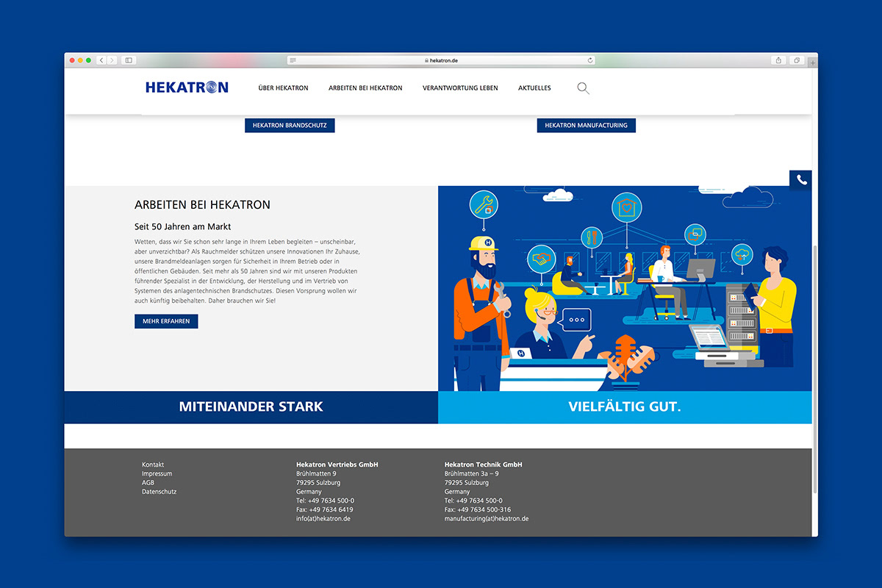Image resolution: width=882 pixels, height=588 pixels.
Task: Open the Arbeiten bei Hekatron menu
Action: tap(365, 88)
